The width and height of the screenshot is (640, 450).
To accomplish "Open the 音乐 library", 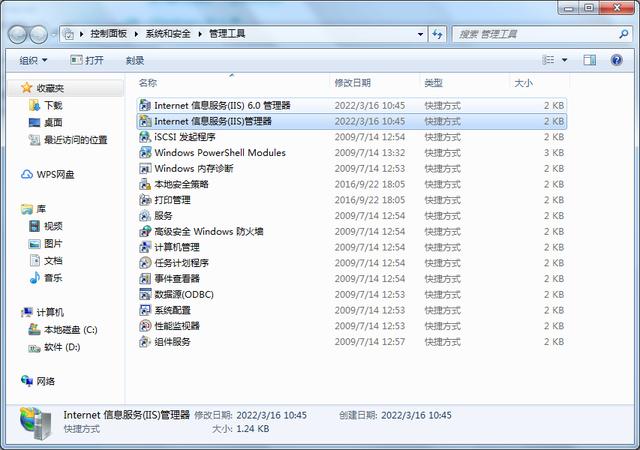I will (45, 278).
